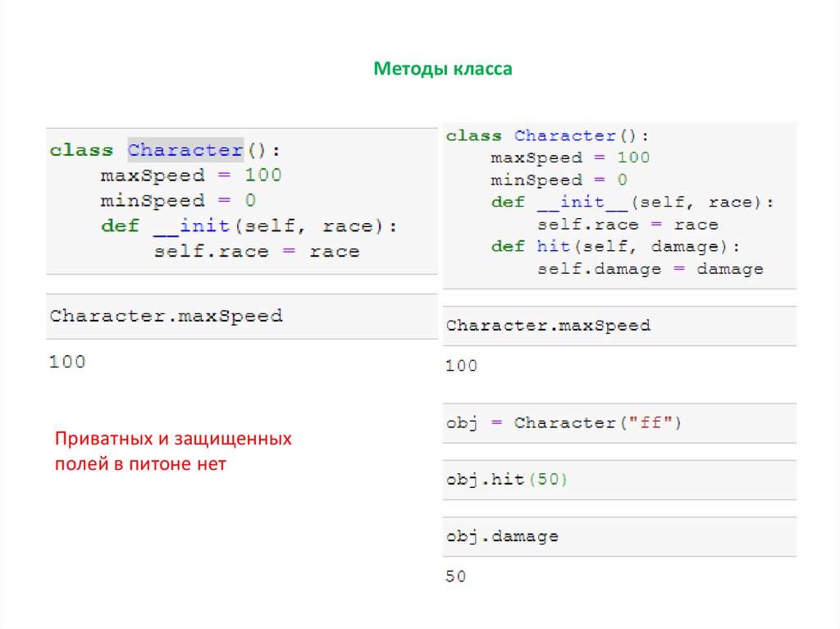Click Character.maxSpeed cell in larger-font left notebook
The width and height of the screenshot is (840, 629).
[166, 316]
